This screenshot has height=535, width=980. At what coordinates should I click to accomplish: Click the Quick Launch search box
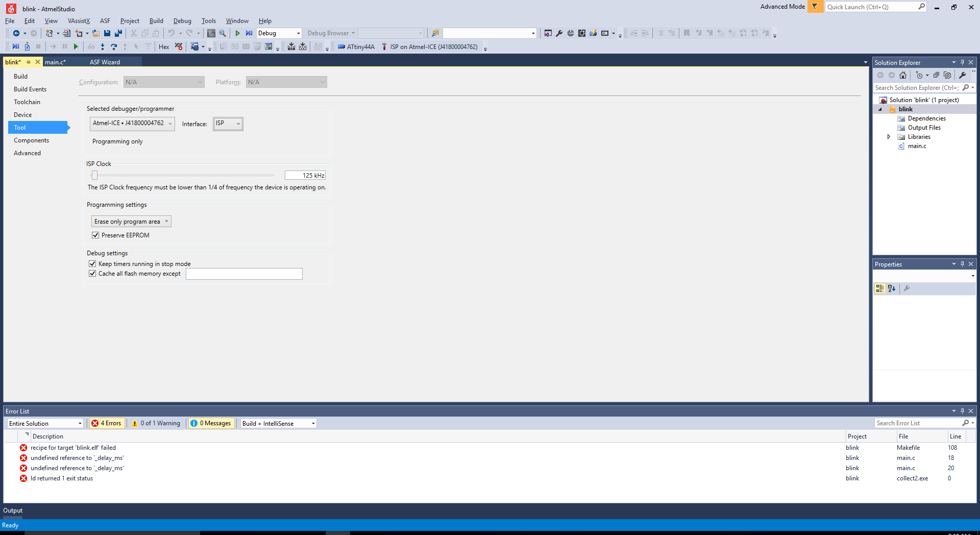pos(875,7)
